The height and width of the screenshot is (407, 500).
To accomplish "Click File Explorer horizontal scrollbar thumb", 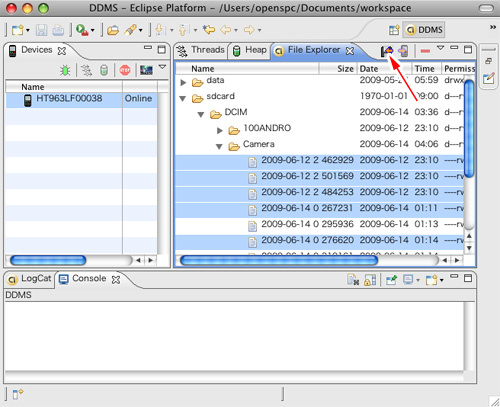I will pyautogui.click(x=279, y=260).
